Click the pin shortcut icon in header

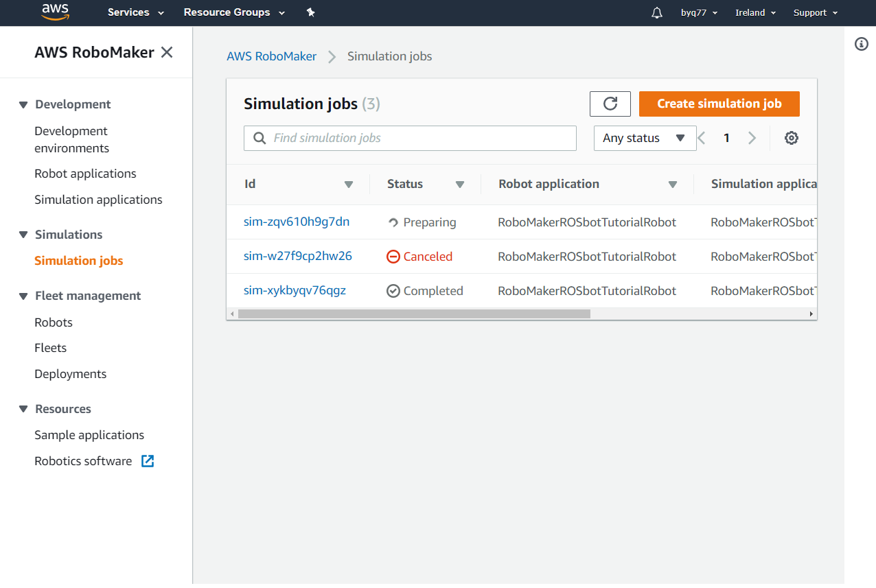tap(310, 12)
